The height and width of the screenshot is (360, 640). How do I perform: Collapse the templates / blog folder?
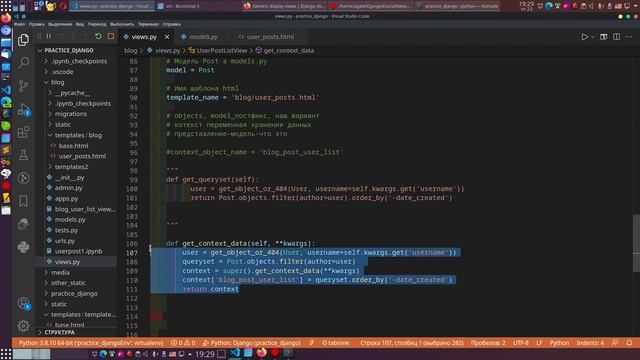point(78,135)
